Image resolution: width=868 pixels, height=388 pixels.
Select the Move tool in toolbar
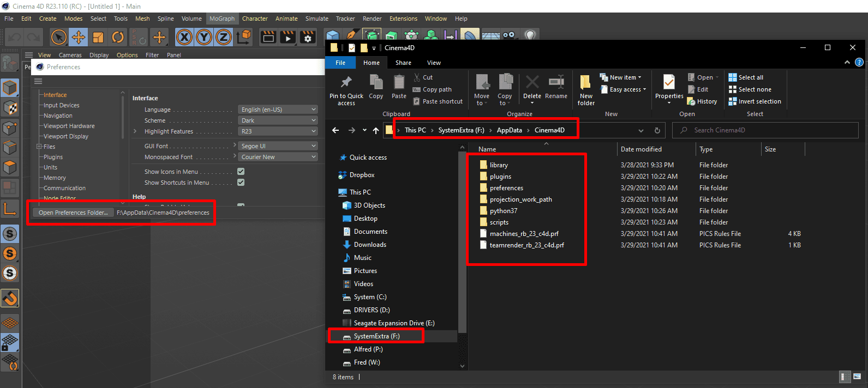click(x=79, y=37)
